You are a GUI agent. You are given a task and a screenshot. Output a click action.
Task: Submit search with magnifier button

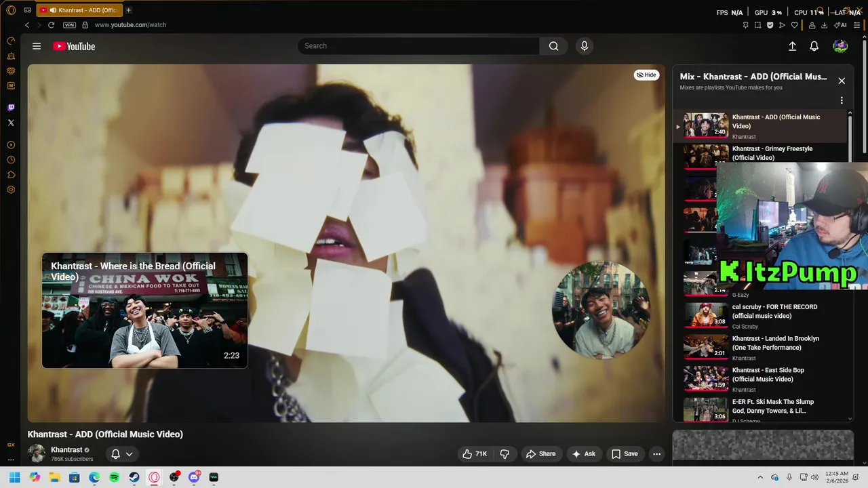tap(554, 46)
